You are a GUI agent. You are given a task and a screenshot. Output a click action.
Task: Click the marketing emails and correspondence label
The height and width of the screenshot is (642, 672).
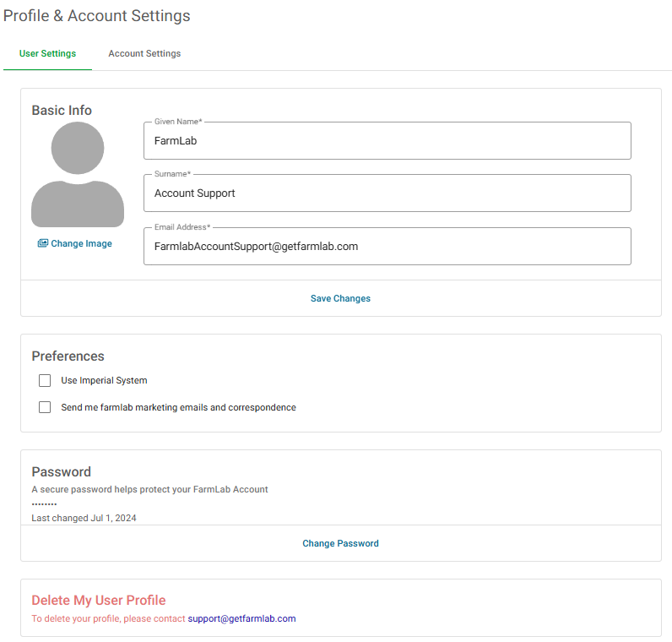178,407
